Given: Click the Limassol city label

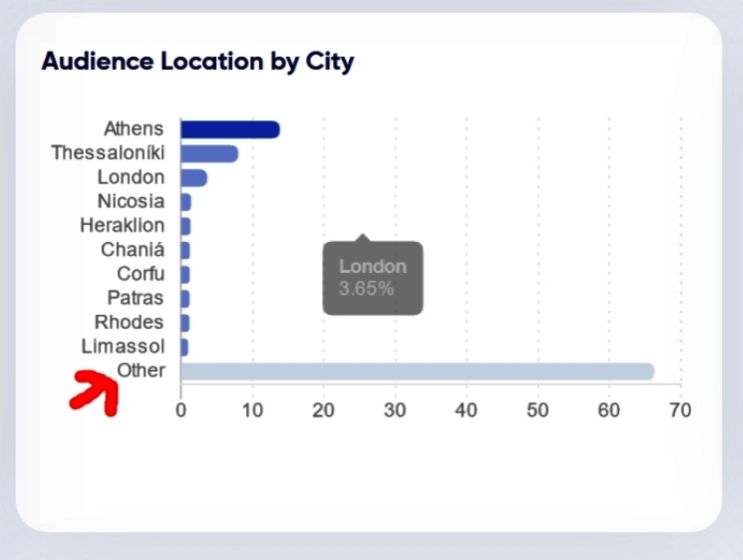Looking at the screenshot, I should [123, 346].
